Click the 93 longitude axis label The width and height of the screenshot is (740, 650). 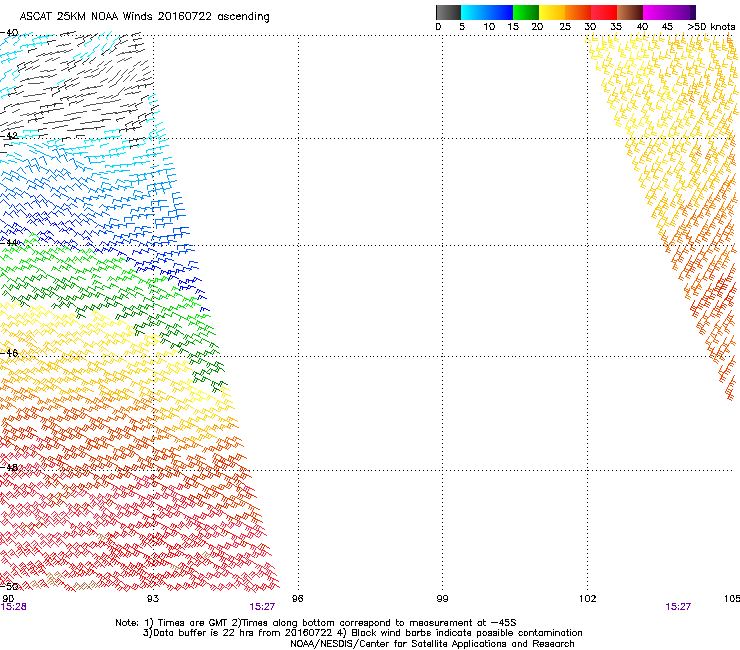(153, 599)
